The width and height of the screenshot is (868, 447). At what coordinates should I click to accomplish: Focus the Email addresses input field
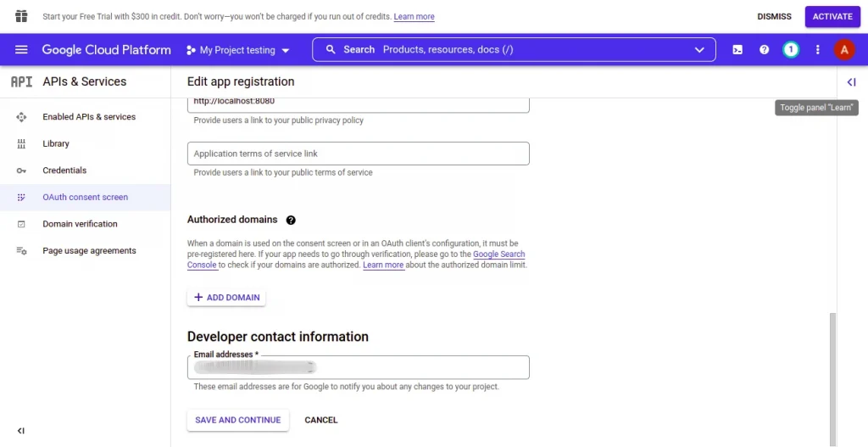pos(359,367)
